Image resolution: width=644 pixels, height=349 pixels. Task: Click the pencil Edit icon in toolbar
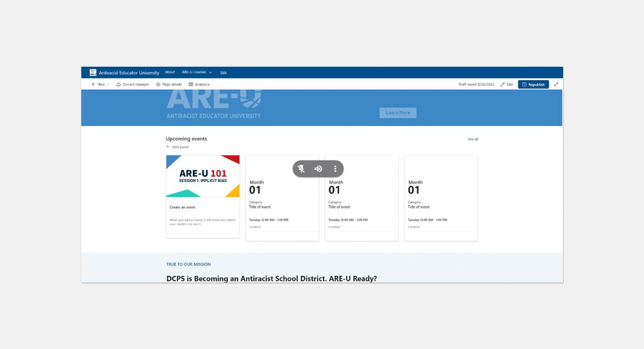point(503,85)
